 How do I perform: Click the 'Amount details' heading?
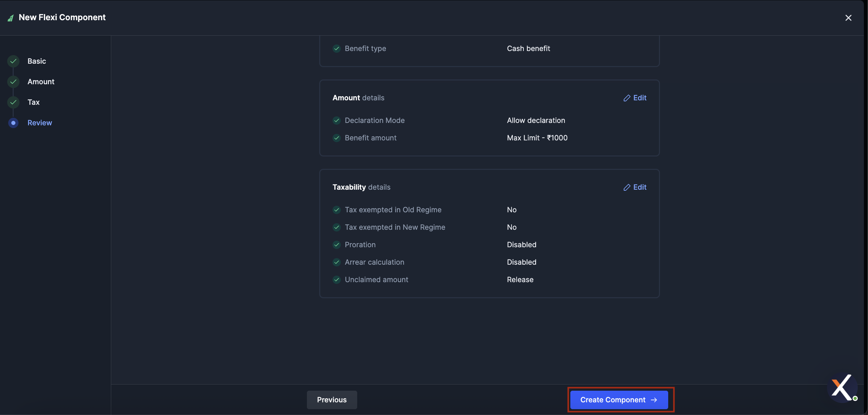[358, 98]
